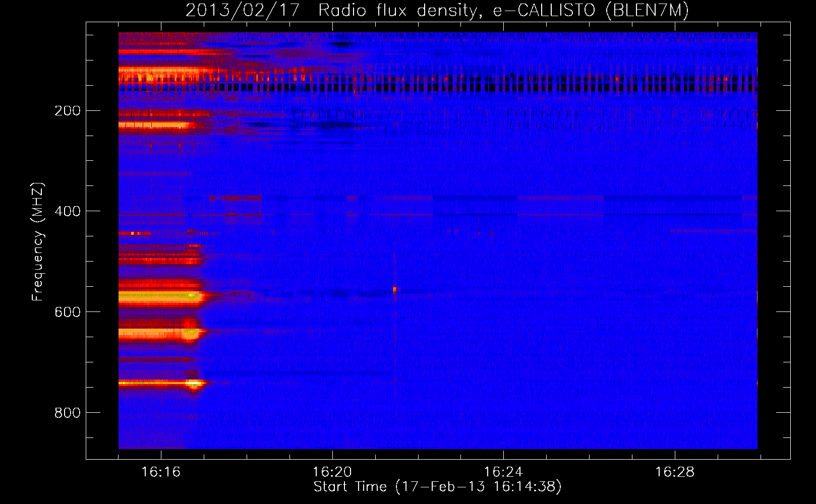Click the 200 frequency tick label
The width and height of the screenshot is (816, 504).
pos(68,111)
